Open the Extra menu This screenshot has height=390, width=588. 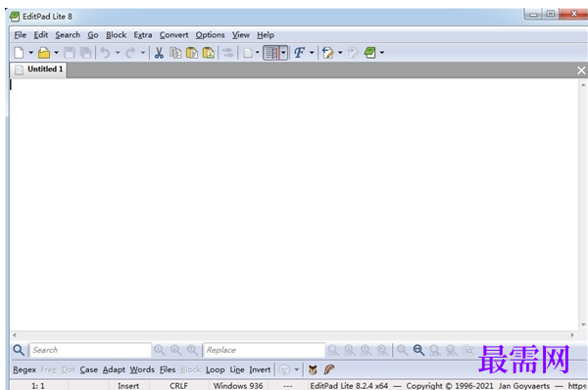tap(143, 35)
